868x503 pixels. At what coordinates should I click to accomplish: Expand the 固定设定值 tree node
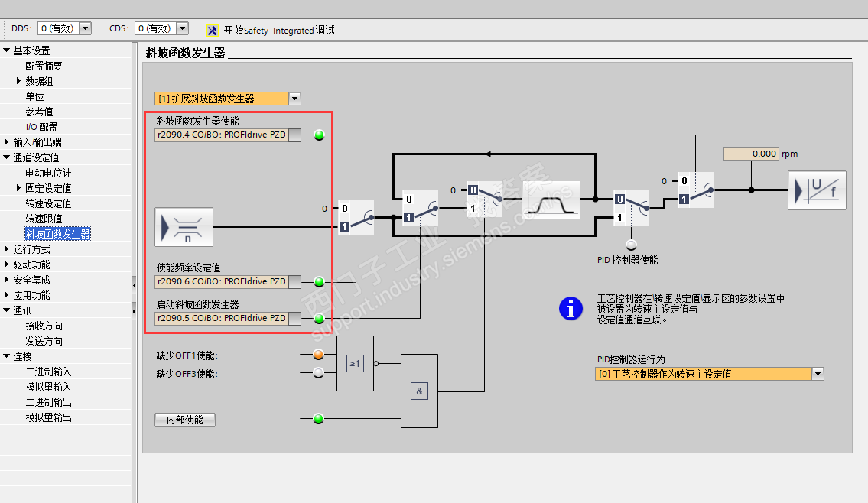coord(19,188)
